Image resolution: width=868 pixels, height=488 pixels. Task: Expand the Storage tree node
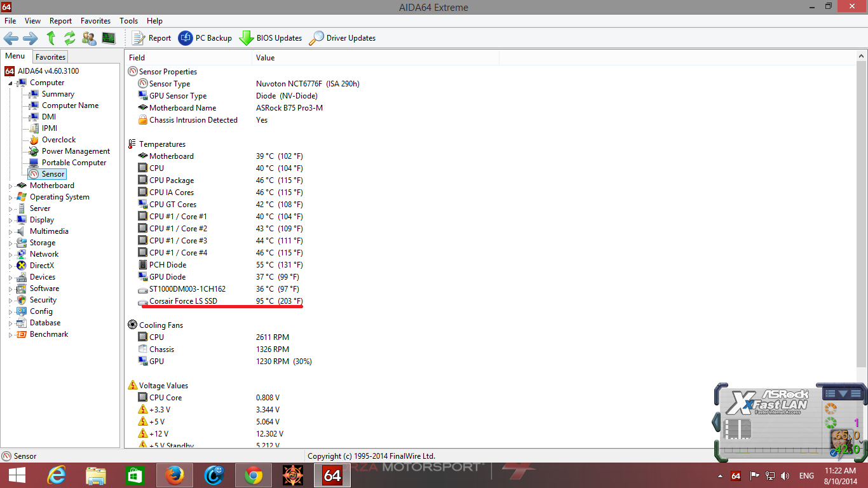10,243
